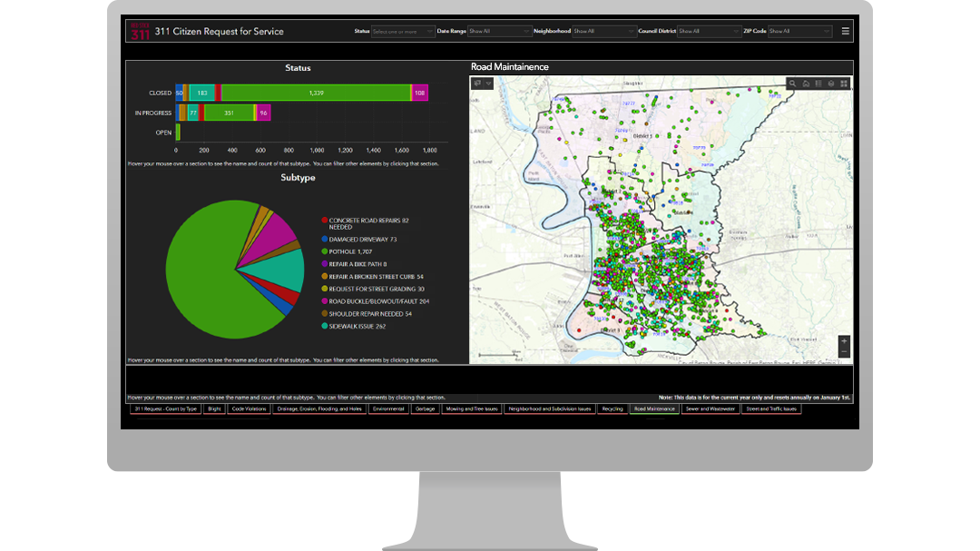The height and width of the screenshot is (551, 980).
Task: Click the 183 teal closed bar segment
Action: (x=201, y=93)
